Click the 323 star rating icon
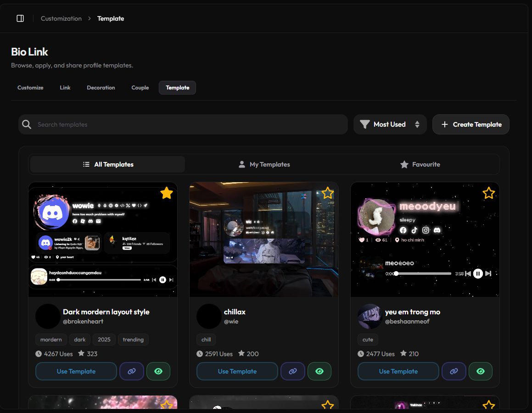 point(81,353)
